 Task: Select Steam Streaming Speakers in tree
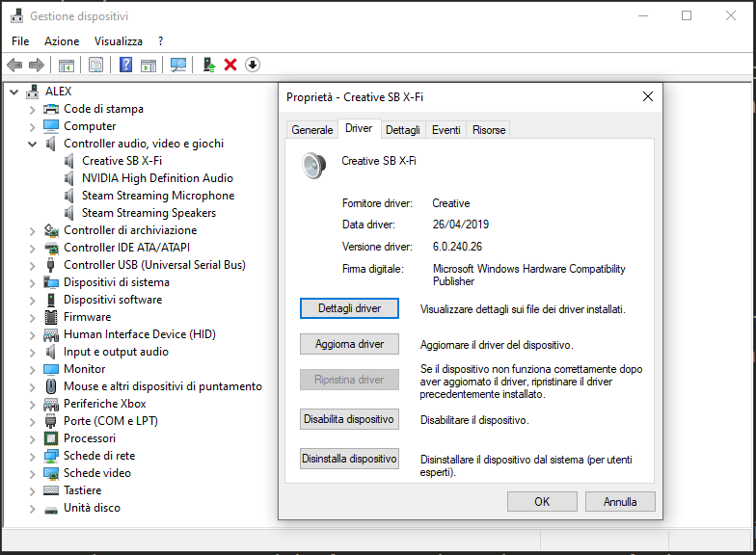pos(148,213)
